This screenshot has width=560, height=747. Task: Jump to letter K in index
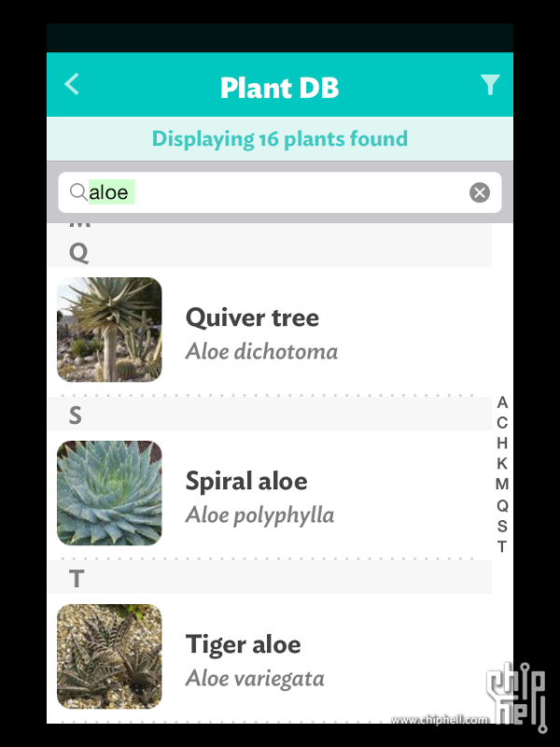click(x=502, y=463)
